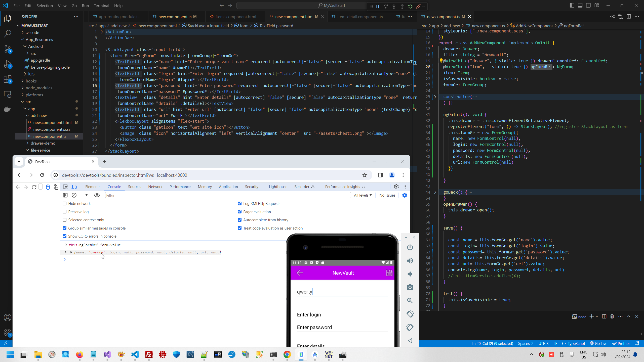644x362 pixels.
Task: Uncheck Log XMLHttpRequests
Action: [x=239, y=204]
